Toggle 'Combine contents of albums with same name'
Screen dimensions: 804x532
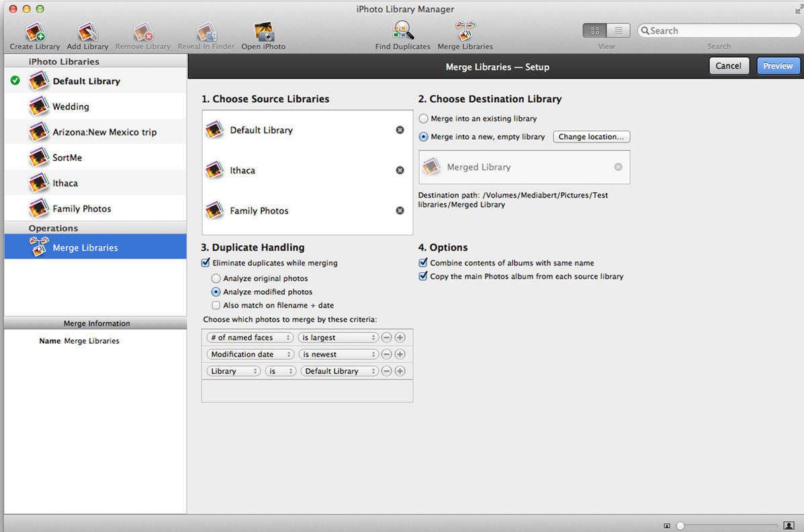[423, 263]
